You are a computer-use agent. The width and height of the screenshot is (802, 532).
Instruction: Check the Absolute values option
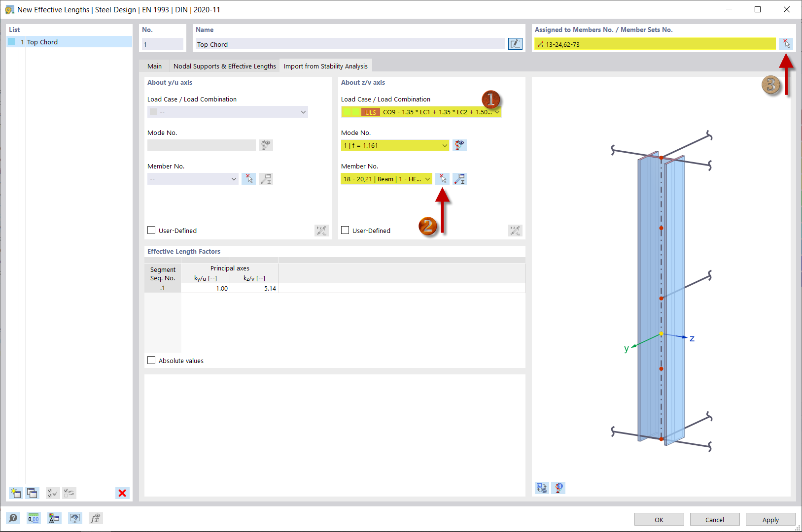pos(151,360)
